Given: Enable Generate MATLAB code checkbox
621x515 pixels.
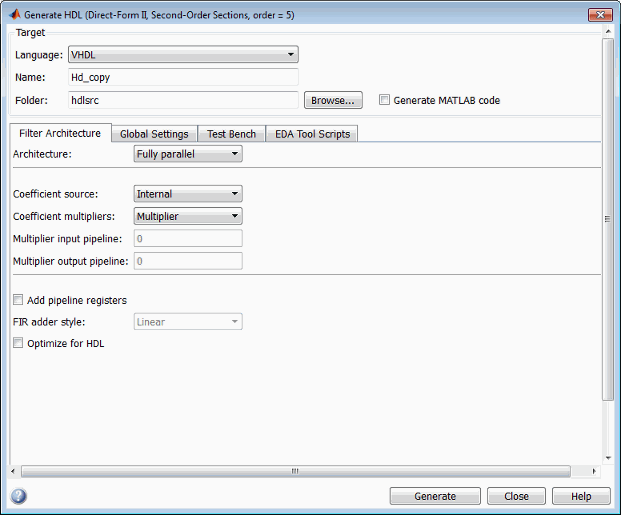Looking at the screenshot, I should tap(384, 100).
